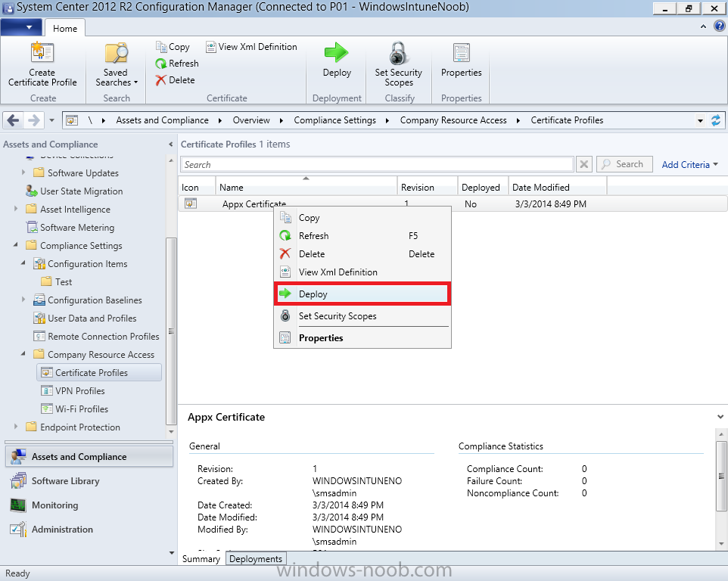This screenshot has height=581, width=728.
Task: Switch to the Monitoring workspace
Action: [x=89, y=505]
